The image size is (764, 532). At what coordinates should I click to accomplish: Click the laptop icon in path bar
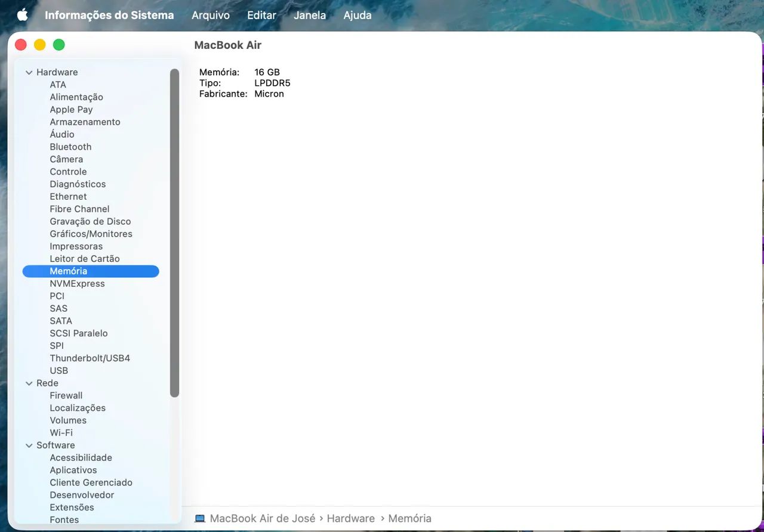(200, 519)
